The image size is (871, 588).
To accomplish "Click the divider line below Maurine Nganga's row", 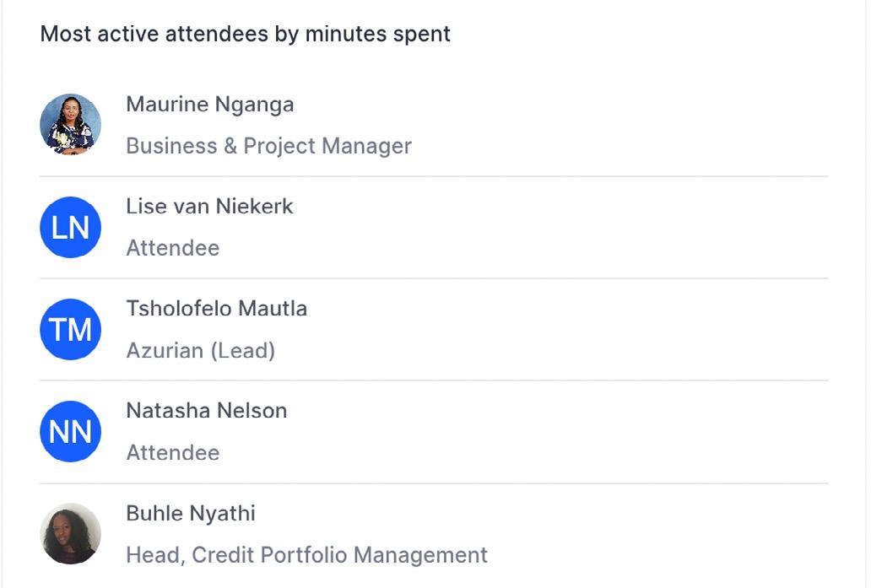I will tap(434, 176).
